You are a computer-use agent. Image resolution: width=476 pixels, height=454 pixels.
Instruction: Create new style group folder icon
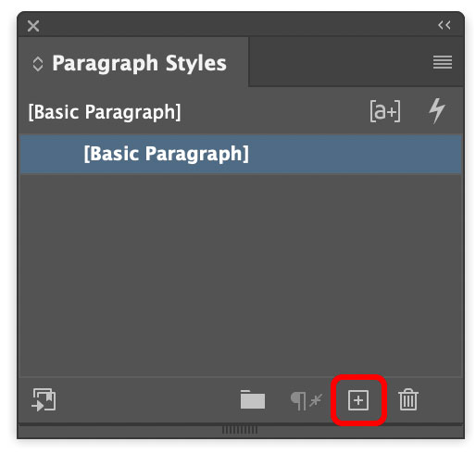pos(253,399)
